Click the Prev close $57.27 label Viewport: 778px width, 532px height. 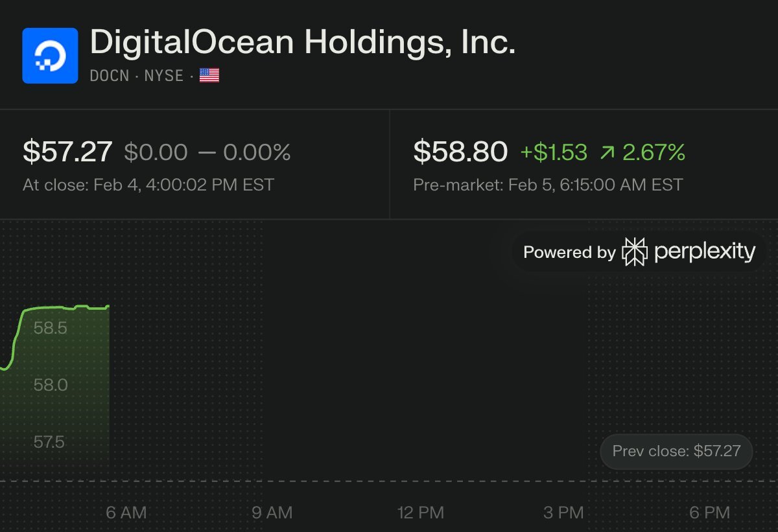coord(676,451)
